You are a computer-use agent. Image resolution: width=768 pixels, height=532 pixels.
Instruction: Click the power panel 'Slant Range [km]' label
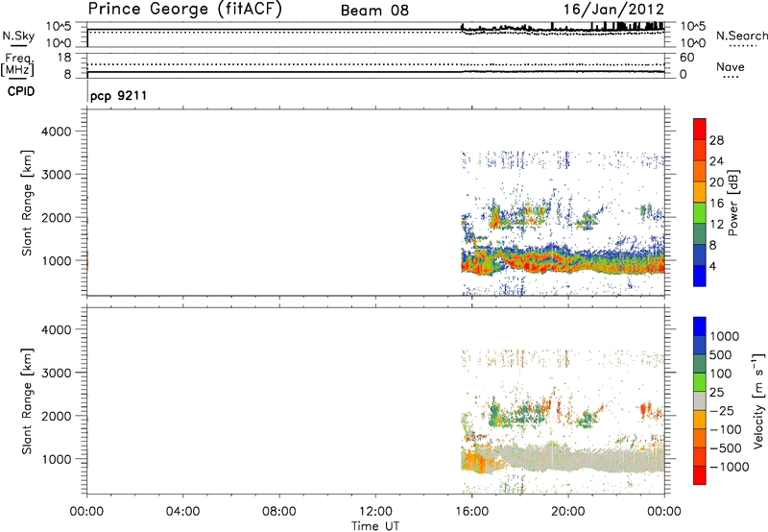coord(27,203)
